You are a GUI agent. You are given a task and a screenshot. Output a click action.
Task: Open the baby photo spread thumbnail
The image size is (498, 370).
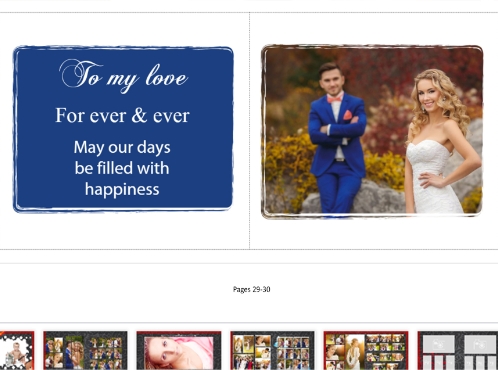pos(17,350)
